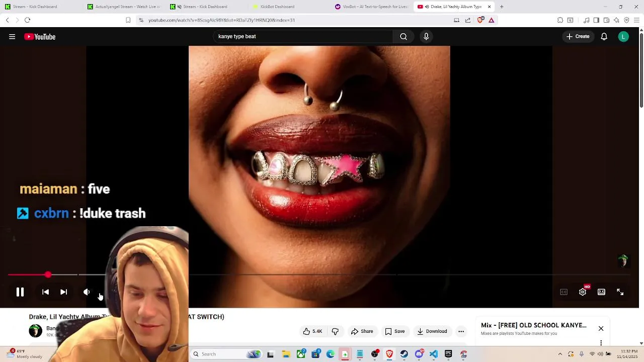Toggle closed captions on player
Screen dimensions: 644x362
[x=564, y=292]
